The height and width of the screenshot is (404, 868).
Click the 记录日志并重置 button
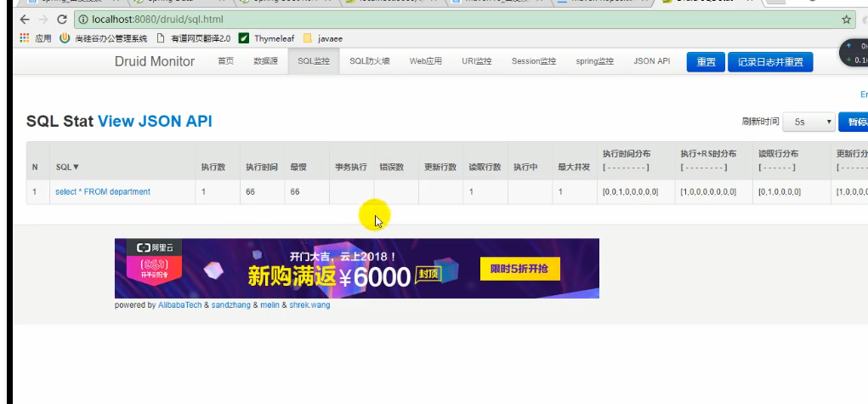770,62
